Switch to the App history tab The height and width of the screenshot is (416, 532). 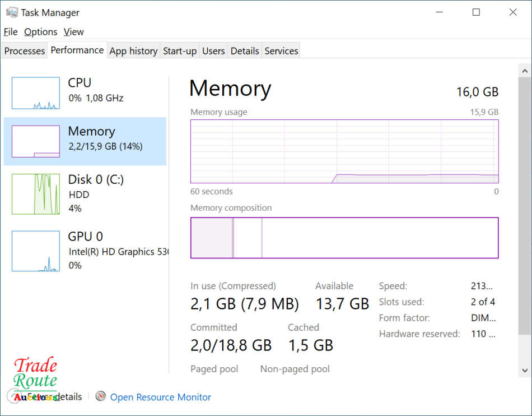click(133, 51)
